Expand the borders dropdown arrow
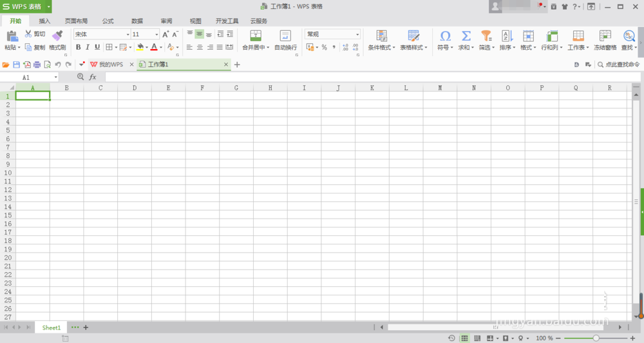 (116, 48)
